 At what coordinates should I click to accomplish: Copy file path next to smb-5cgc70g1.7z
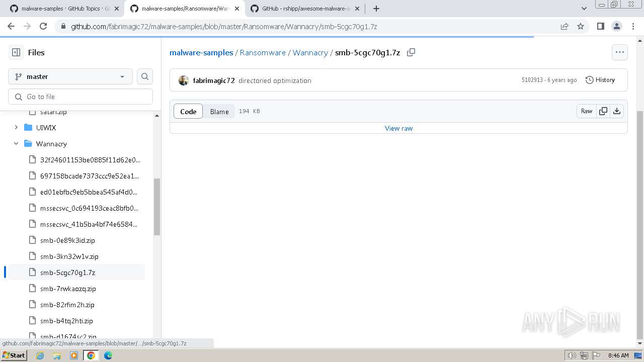click(x=411, y=52)
